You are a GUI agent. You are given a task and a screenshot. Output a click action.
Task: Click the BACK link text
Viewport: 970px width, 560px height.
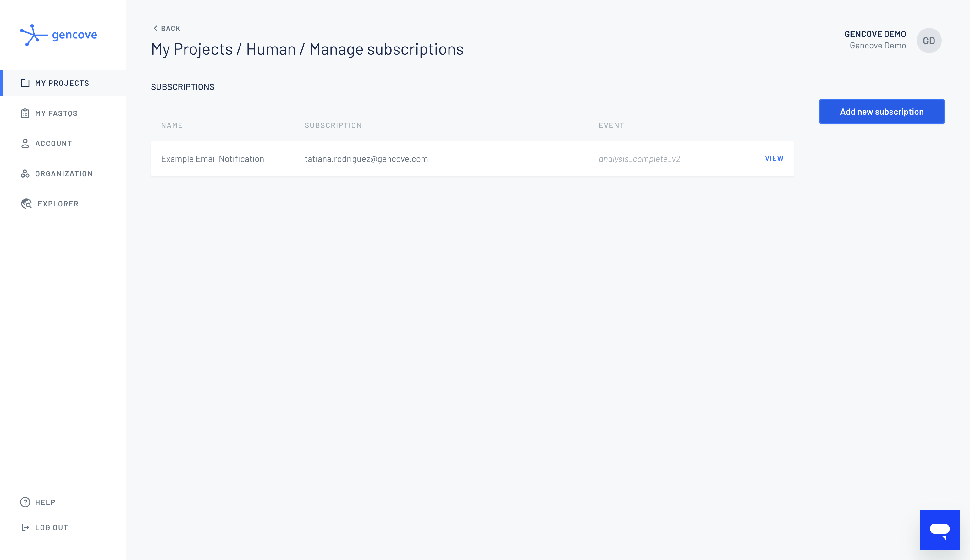170,29
